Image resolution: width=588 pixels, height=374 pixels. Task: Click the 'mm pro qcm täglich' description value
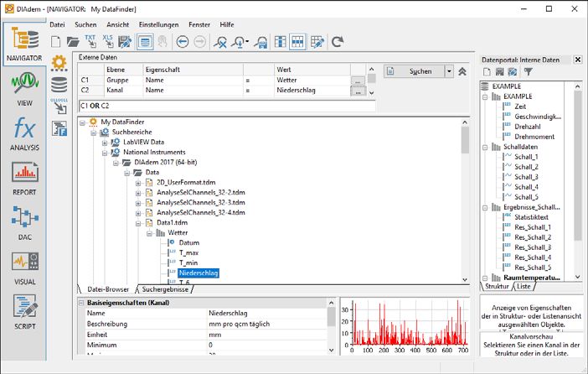[239, 324]
